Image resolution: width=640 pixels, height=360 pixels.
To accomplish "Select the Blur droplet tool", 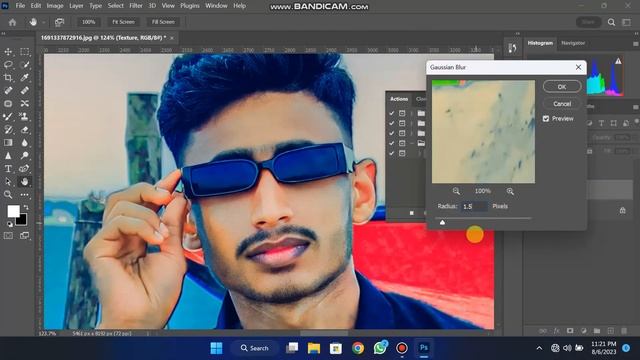I will pos(24,143).
